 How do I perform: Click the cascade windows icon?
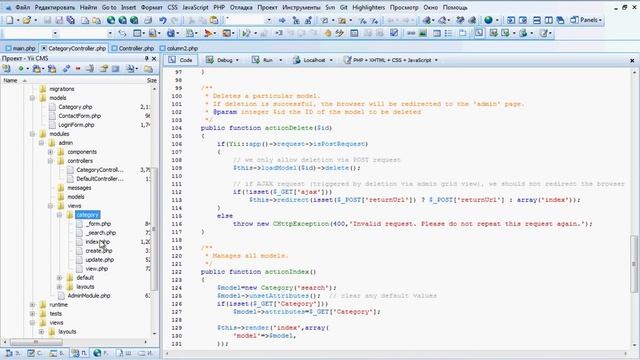pos(560,20)
